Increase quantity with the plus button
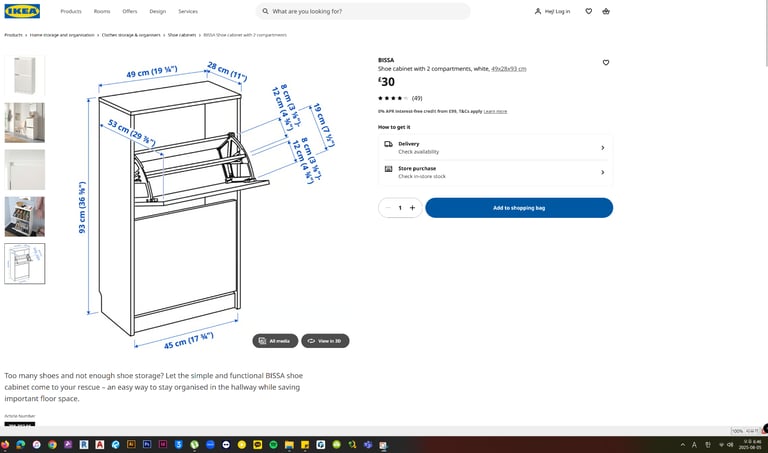Image resolution: width=768 pixels, height=453 pixels. (412, 208)
